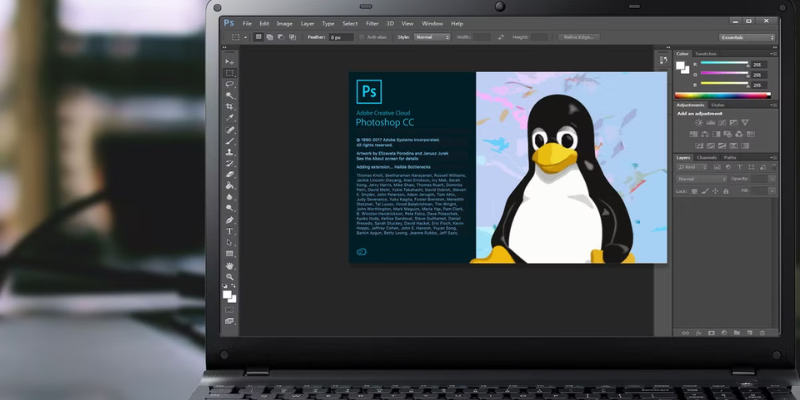Select the Move tool
Viewport: 800px width, 400px height.
tap(229, 62)
